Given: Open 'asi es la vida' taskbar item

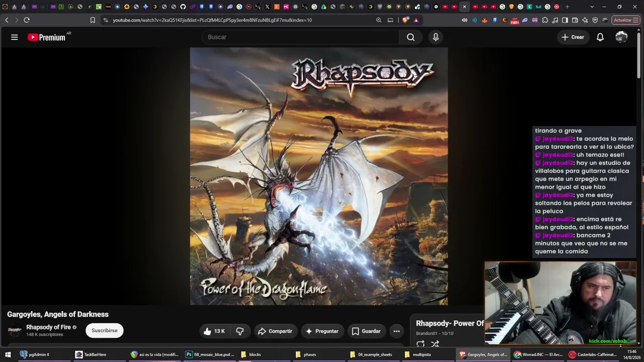Looking at the screenshot, I should 154,354.
